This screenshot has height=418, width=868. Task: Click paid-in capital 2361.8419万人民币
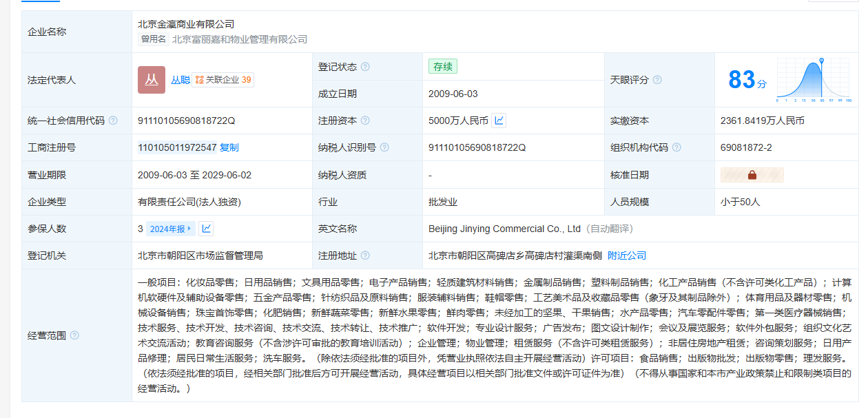pos(763,121)
